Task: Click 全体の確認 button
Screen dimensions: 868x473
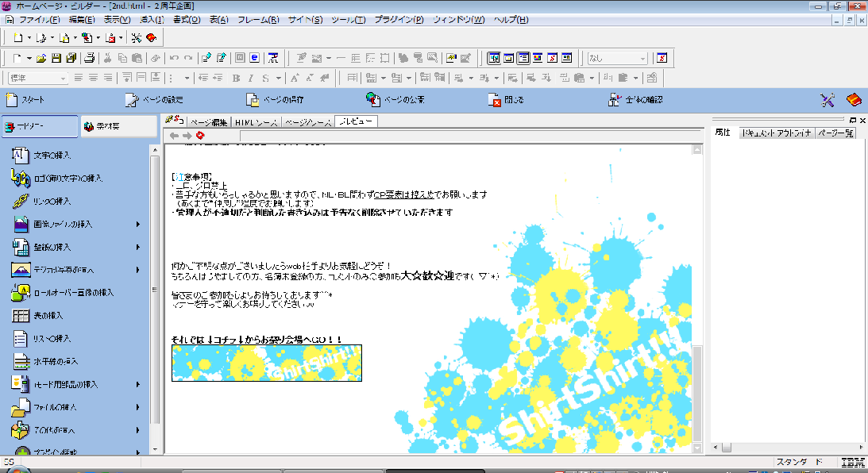Action: coord(635,99)
